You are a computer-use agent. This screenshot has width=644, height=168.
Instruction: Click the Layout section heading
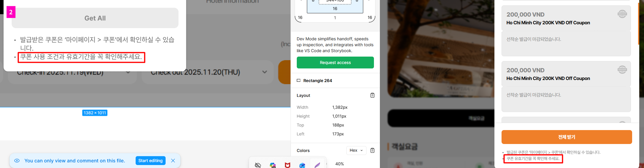point(303,95)
